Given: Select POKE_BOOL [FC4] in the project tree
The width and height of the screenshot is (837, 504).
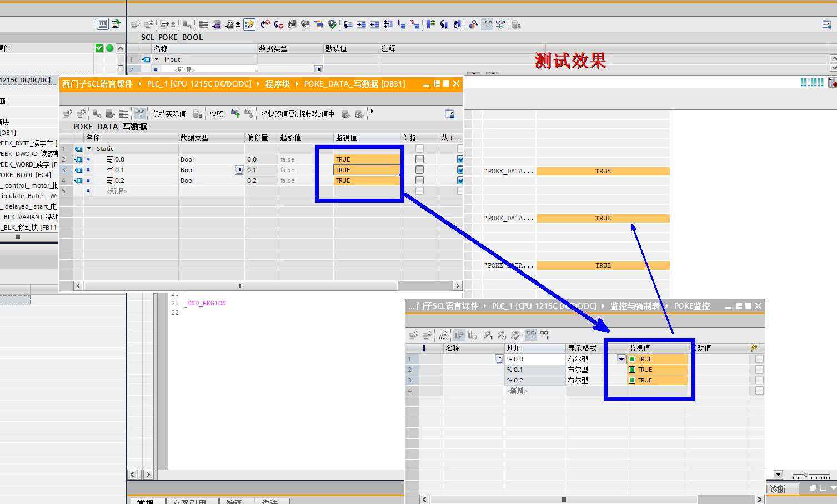Looking at the screenshot, I should (26, 175).
